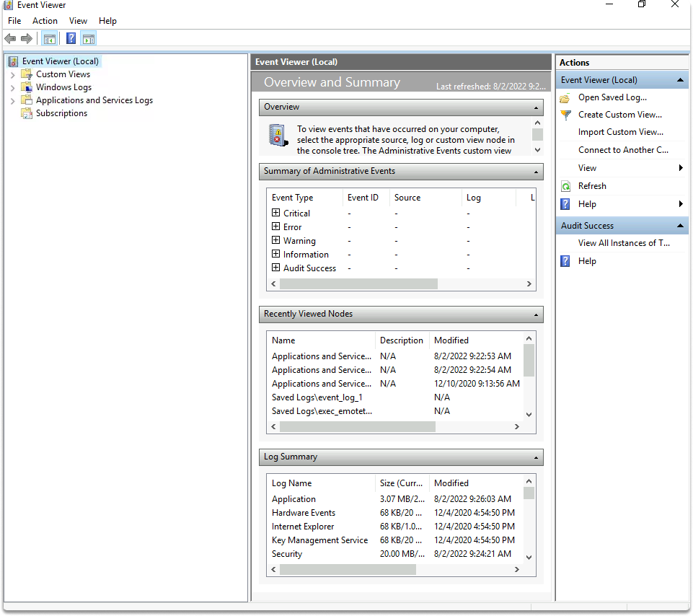Screen dimensions: 693x616
Task: Expand the Error event type row
Action: (x=275, y=226)
